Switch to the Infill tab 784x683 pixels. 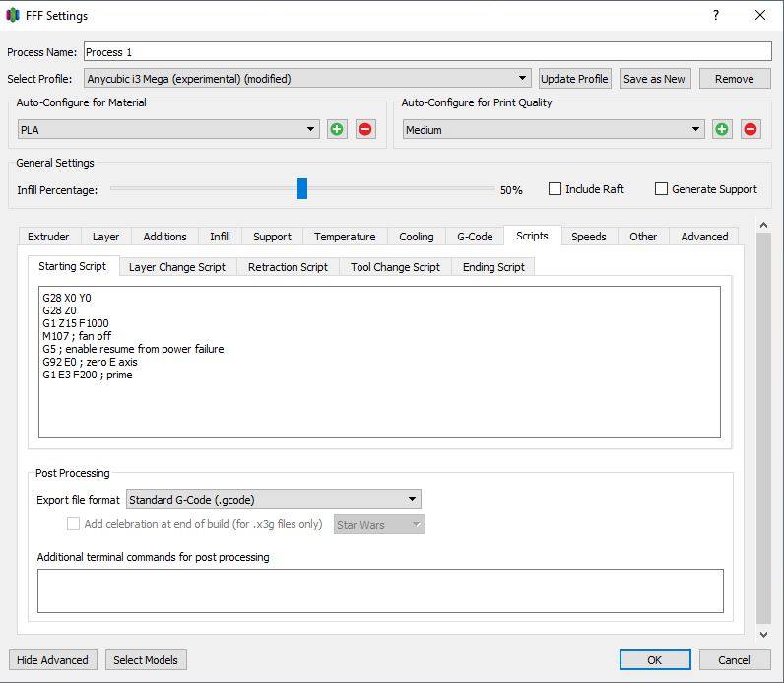[220, 237]
